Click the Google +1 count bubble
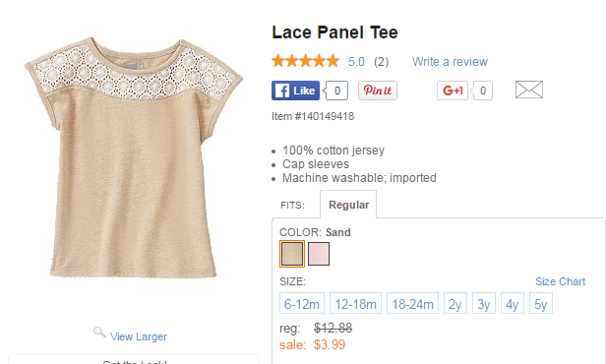The image size is (606, 364). pyautogui.click(x=482, y=91)
